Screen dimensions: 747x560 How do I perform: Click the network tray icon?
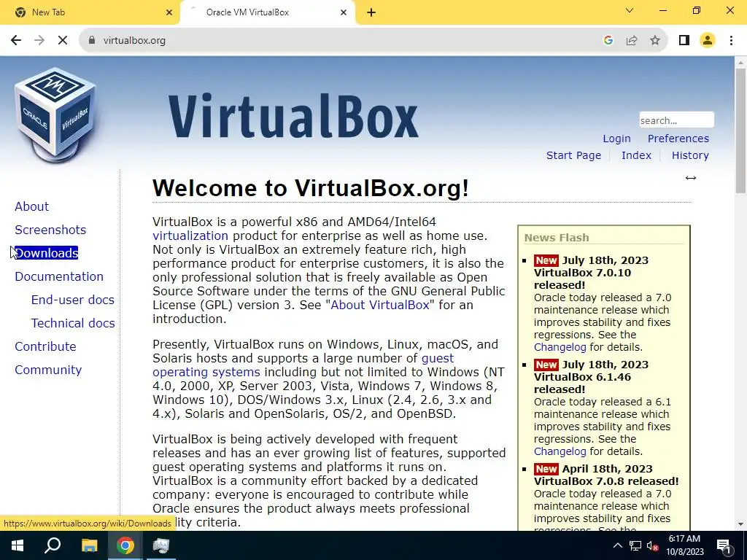point(635,545)
